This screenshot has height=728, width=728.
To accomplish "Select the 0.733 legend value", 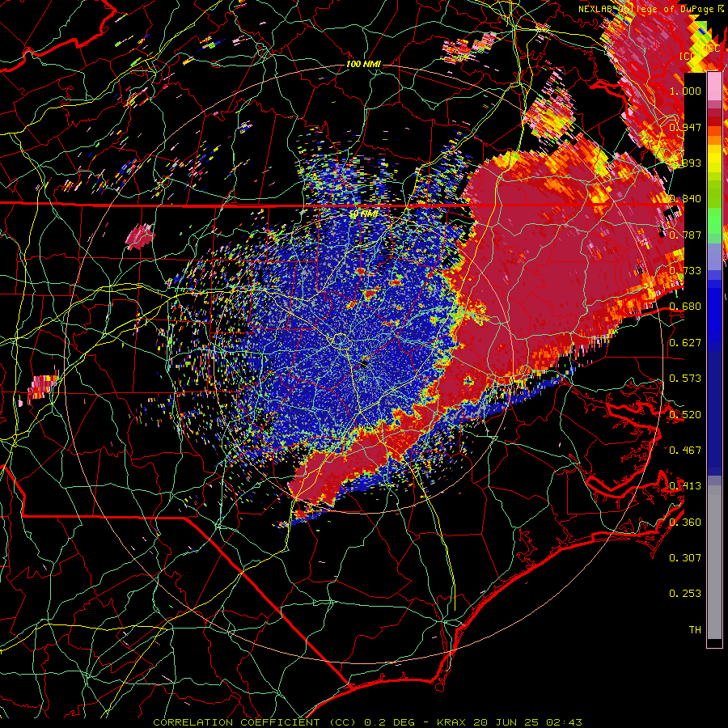I will click(685, 271).
